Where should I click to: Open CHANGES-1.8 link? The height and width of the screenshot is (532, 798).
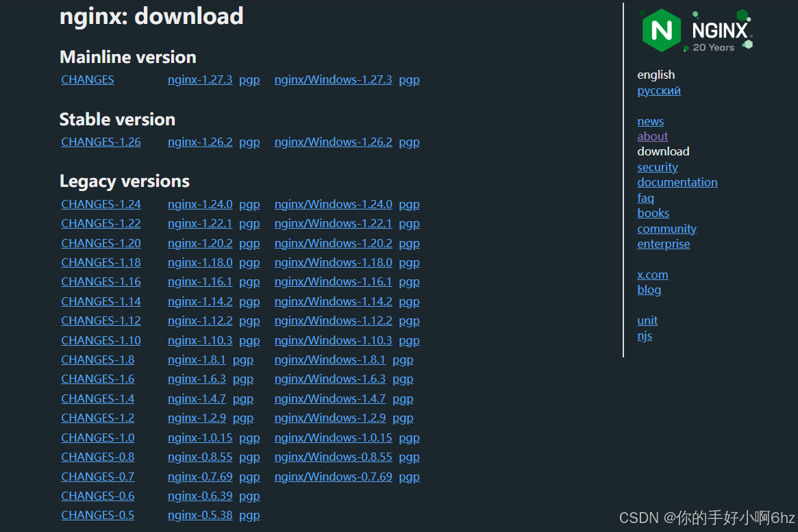coord(98,359)
